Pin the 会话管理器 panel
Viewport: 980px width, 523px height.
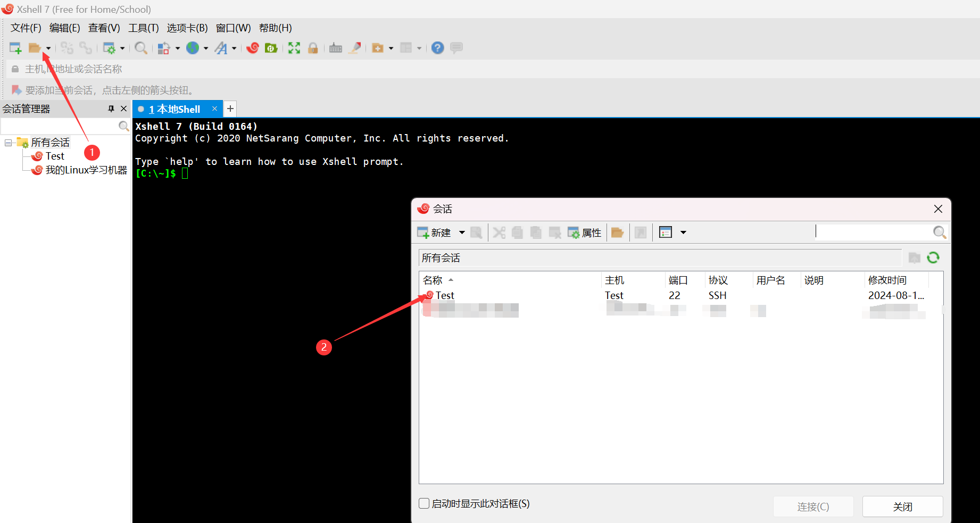click(x=111, y=109)
